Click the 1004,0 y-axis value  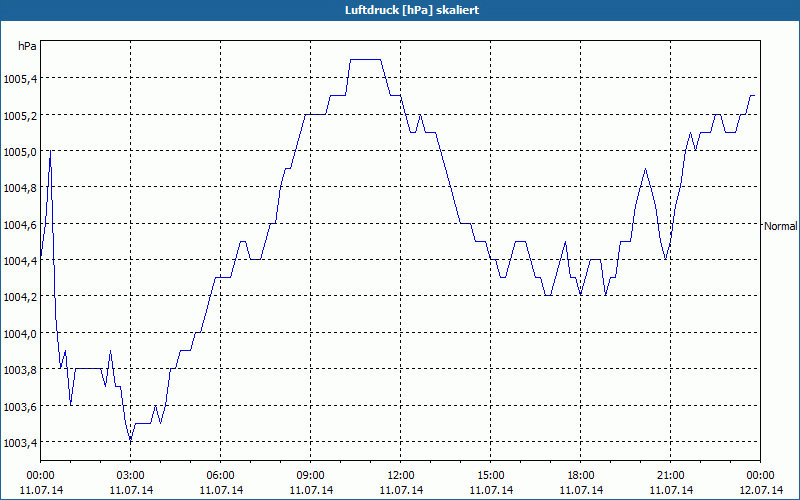(x=19, y=334)
